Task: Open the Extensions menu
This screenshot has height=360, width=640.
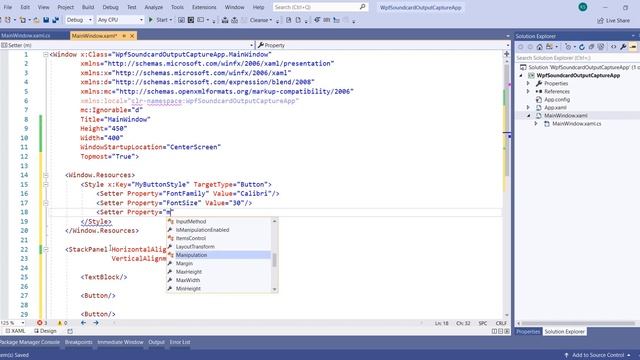Action: pyautogui.click(x=204, y=7)
